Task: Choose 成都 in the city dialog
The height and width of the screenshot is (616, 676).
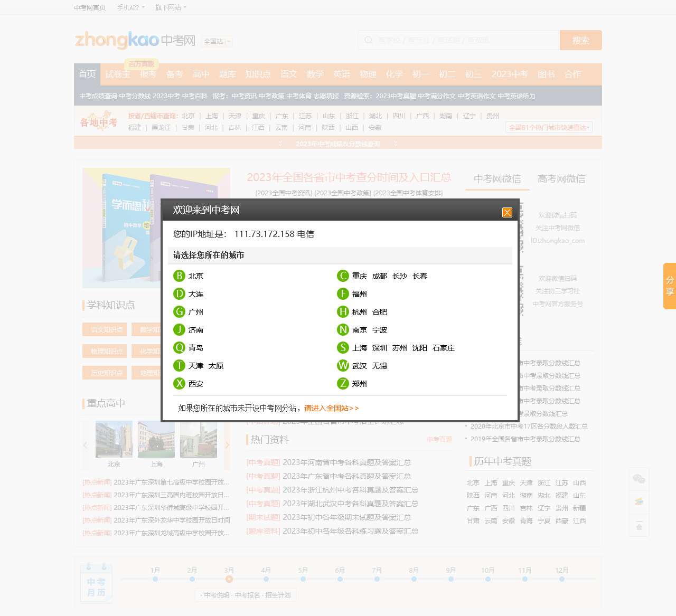Action: 380,276
